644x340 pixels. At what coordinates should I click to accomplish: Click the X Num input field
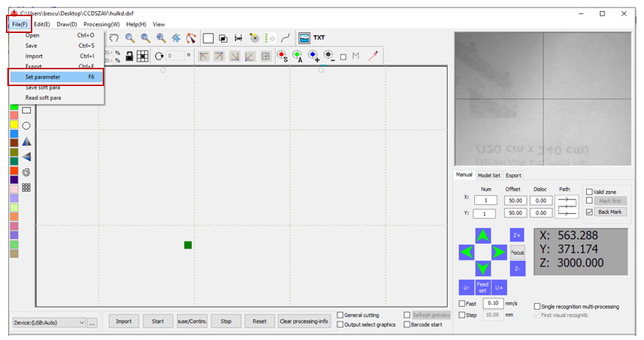coord(486,200)
